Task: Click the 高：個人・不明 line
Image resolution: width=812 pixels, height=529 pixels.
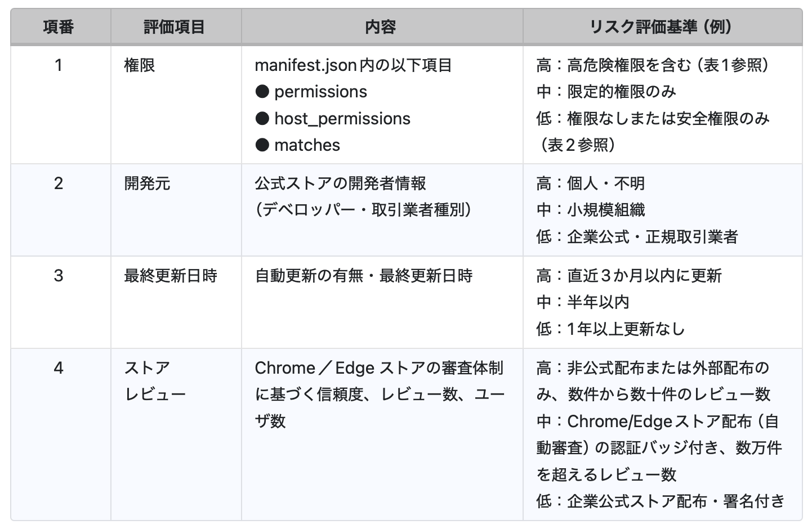Action: coord(590,183)
